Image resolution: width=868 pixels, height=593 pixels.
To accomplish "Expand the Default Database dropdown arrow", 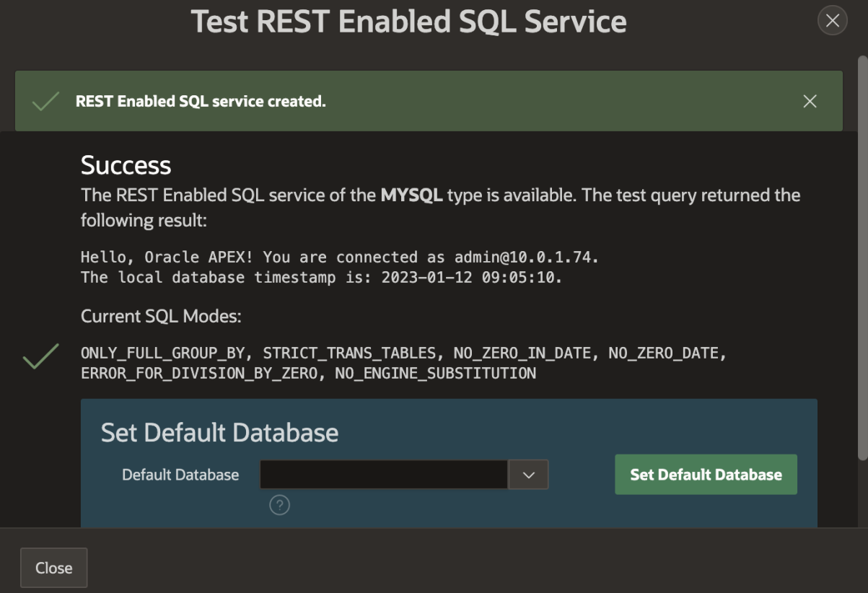I will 528,475.
